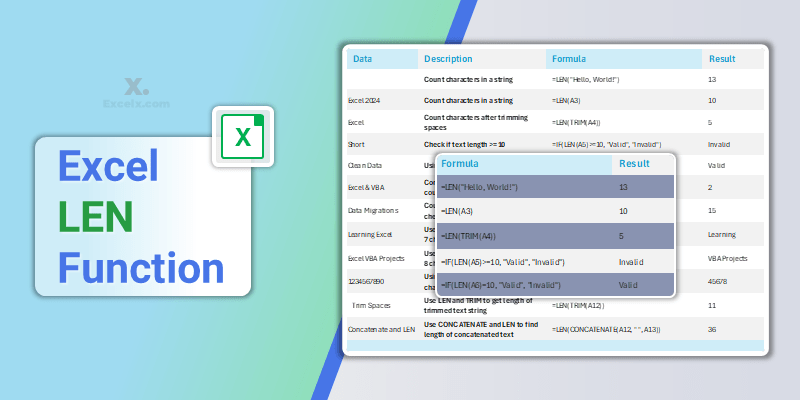Screen dimensions: 800x400
Task: Click =IF(LEN(A6)=10 formula in enlarged popup
Action: point(501,285)
